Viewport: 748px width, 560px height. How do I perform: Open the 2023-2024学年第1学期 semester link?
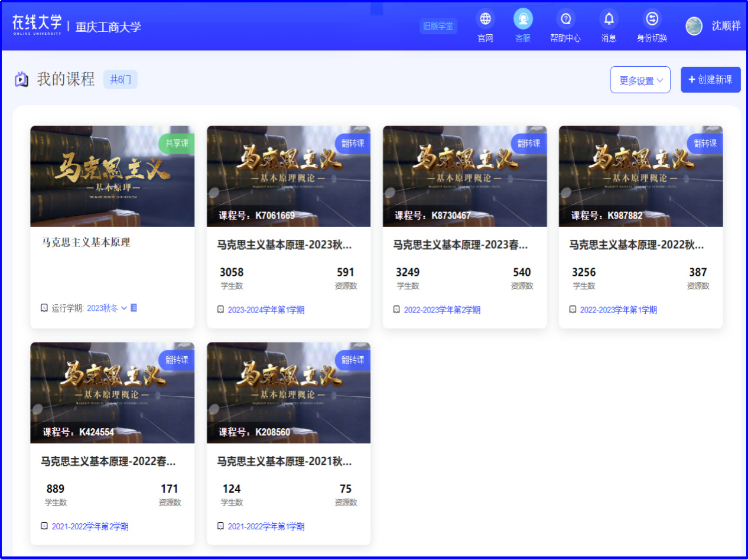(x=266, y=310)
